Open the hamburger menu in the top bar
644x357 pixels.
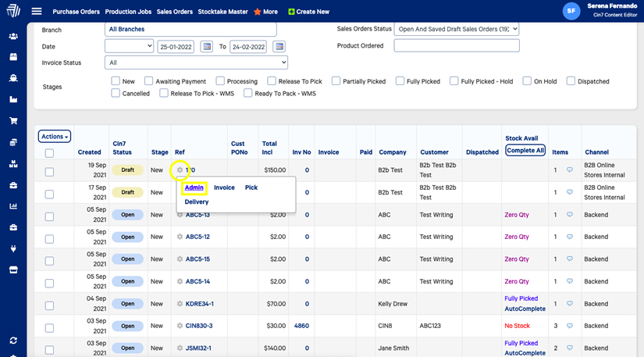coord(37,12)
